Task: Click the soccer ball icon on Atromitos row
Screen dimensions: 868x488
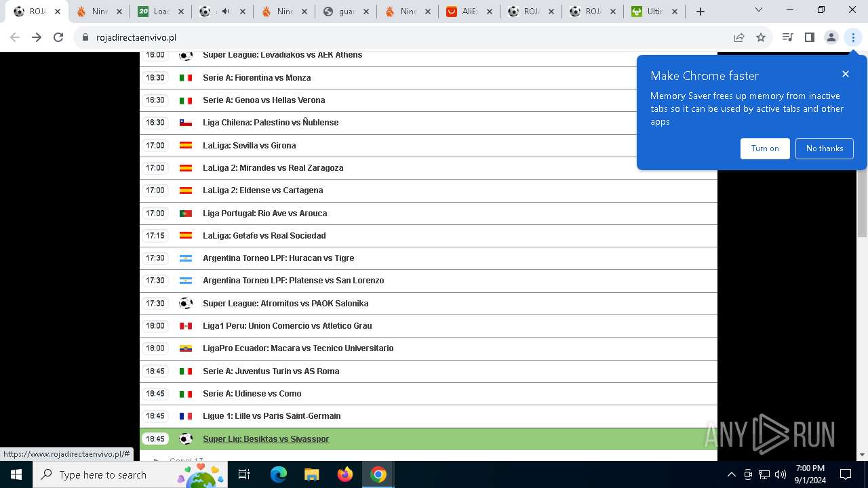Action: (x=186, y=304)
